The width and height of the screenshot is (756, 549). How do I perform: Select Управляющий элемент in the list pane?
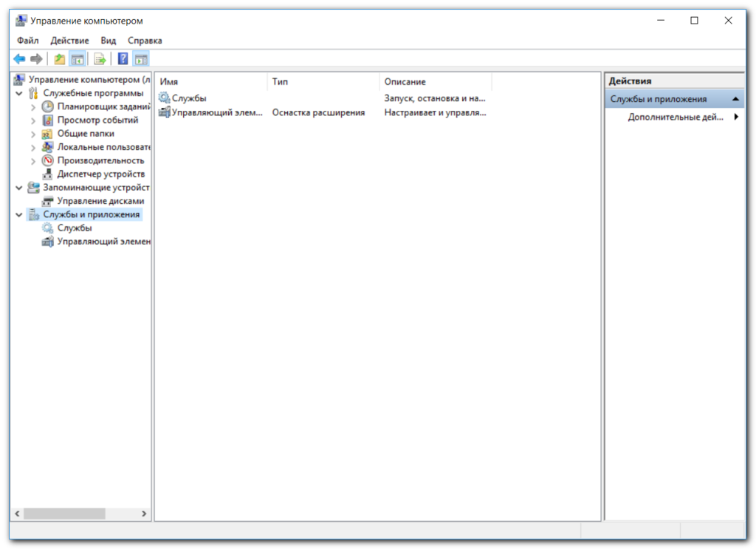216,112
